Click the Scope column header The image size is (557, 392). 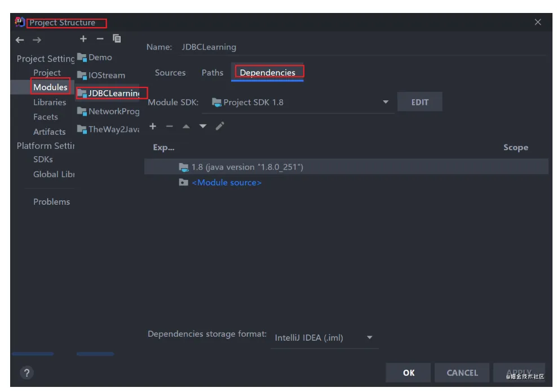[516, 147]
